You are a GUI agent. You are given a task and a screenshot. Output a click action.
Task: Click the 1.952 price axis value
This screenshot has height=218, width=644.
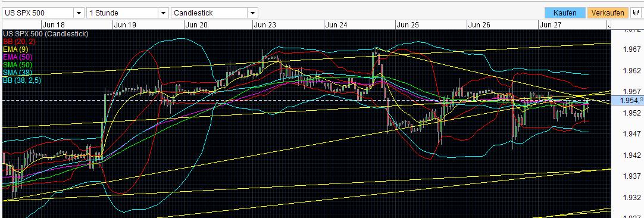[x=632, y=113]
